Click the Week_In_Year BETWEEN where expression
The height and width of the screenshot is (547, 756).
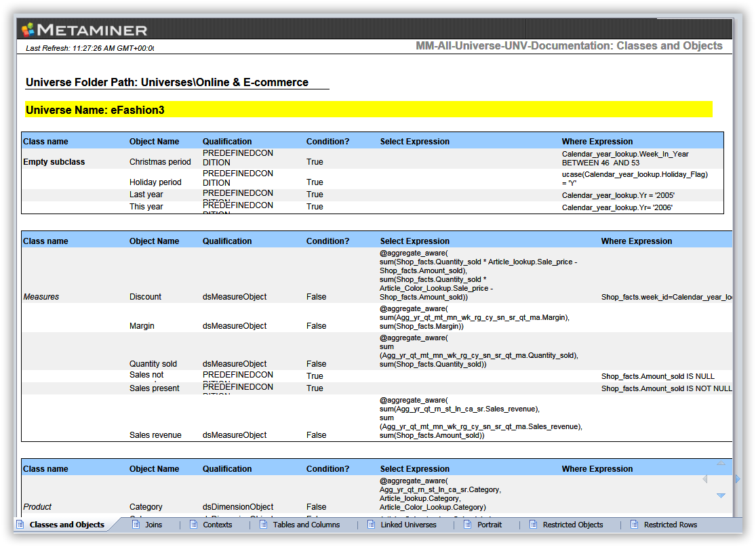click(625, 158)
